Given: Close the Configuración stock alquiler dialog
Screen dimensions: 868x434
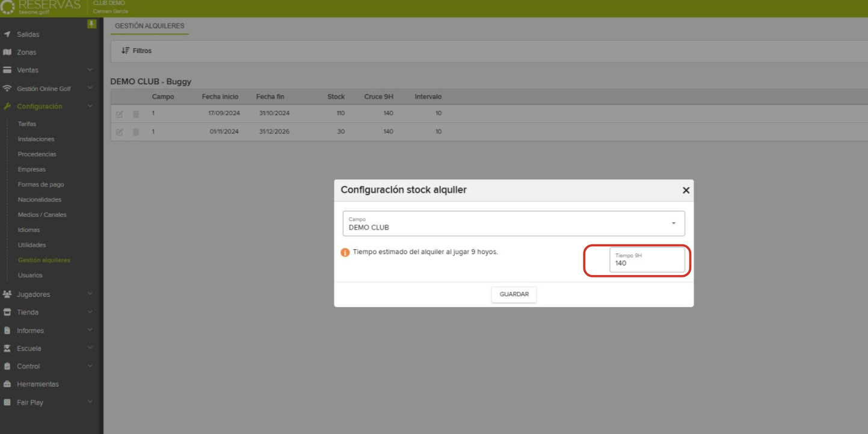Looking at the screenshot, I should (686, 190).
